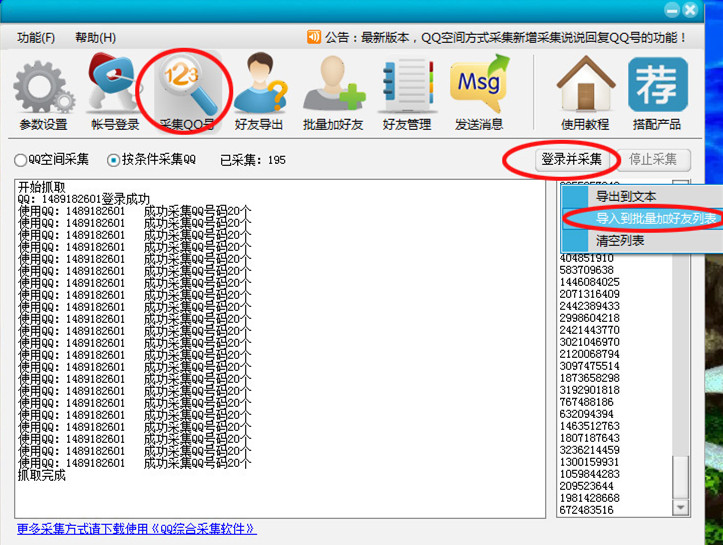
Task: Select QQ number 583709638
Action: click(587, 270)
